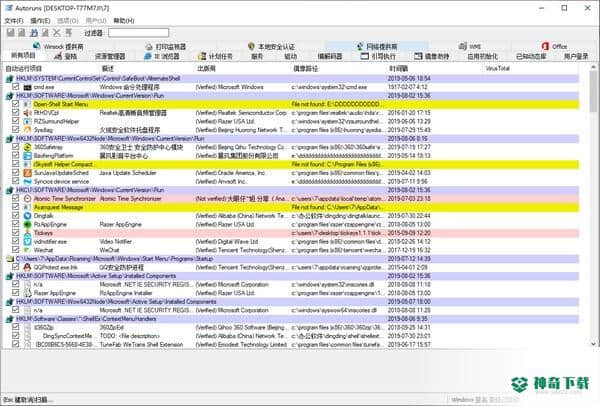Open the 操作(E) menu

pyautogui.click(x=40, y=21)
